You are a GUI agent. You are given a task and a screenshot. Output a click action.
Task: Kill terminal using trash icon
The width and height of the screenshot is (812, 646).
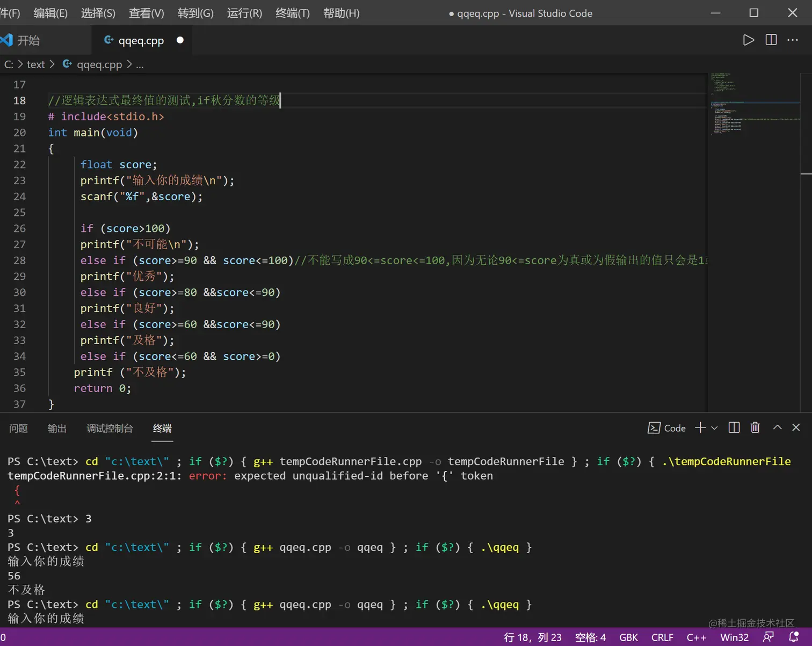[x=755, y=427]
